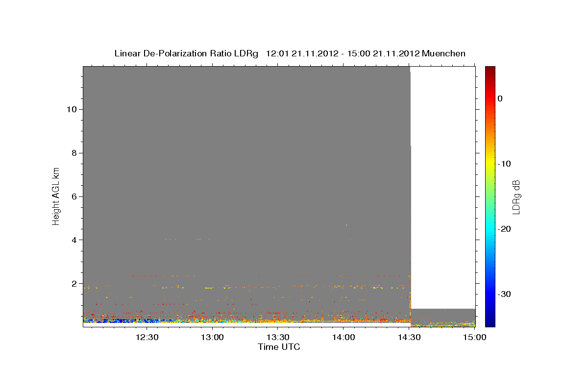This screenshot has height=392, width=588.
Task: Click the "Height AGL km" y-axis label
Action: click(x=56, y=196)
